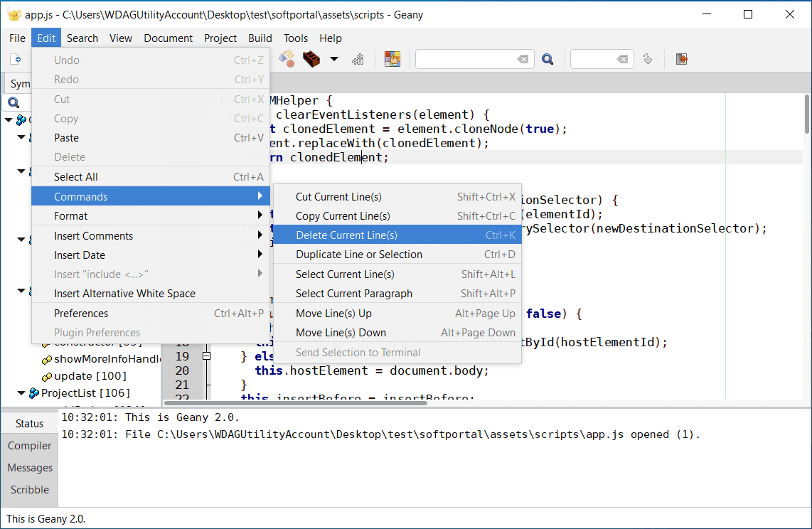Viewport: 812px width, 529px height.
Task: Clear the goto line field
Action: click(x=622, y=59)
